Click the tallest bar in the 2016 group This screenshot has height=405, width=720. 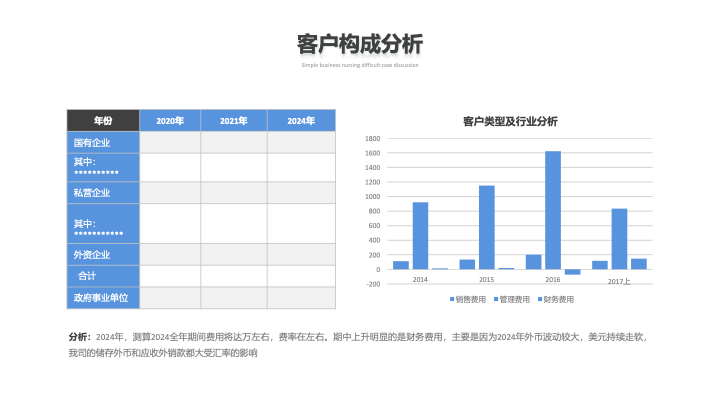coord(553,210)
